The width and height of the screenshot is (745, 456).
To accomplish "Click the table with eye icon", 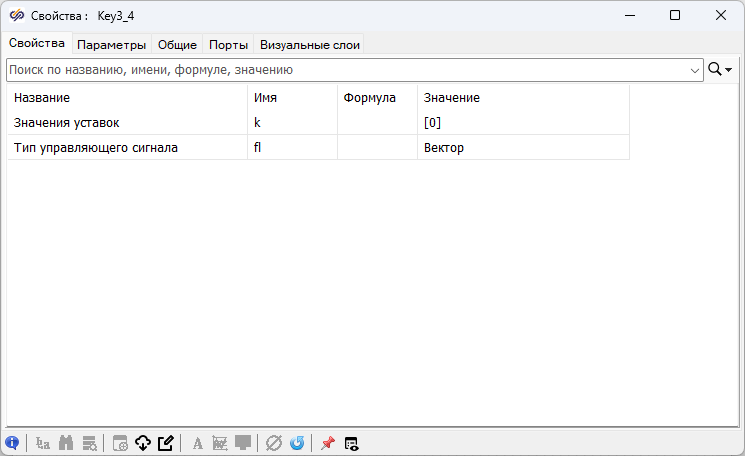I will [x=351, y=443].
